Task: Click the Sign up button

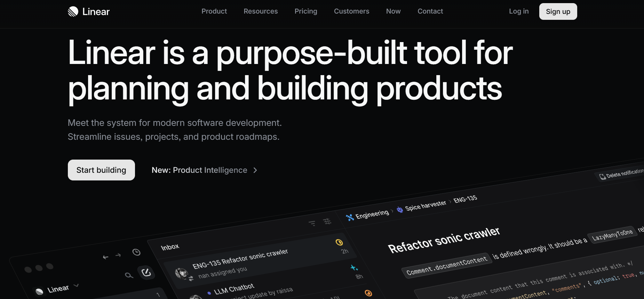Action: pyautogui.click(x=558, y=11)
